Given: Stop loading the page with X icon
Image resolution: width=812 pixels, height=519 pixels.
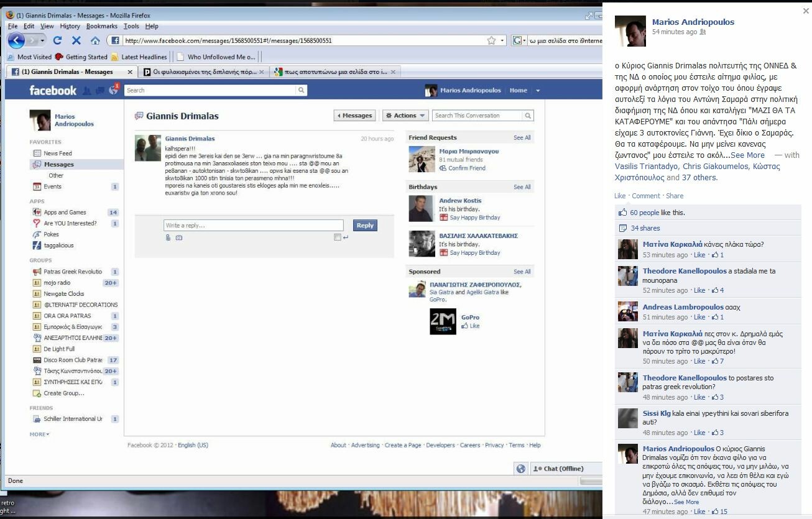Looking at the screenshot, I should coord(76,40).
